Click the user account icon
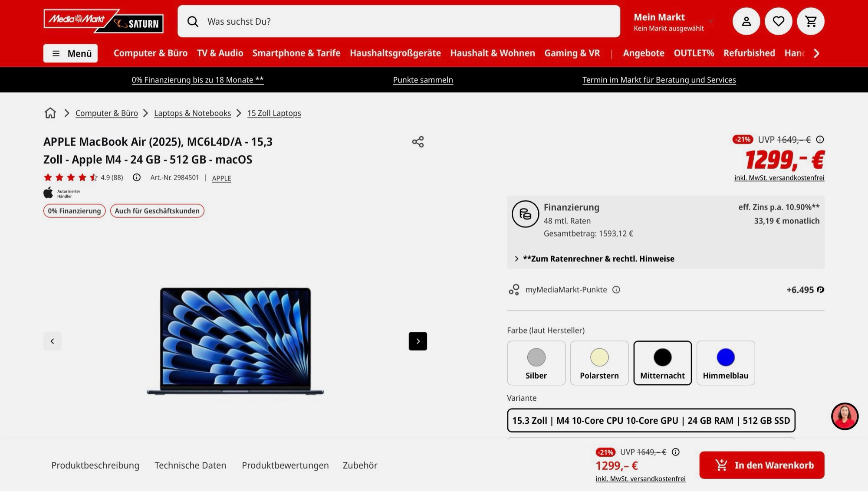This screenshot has height=491, width=868. coord(746,21)
